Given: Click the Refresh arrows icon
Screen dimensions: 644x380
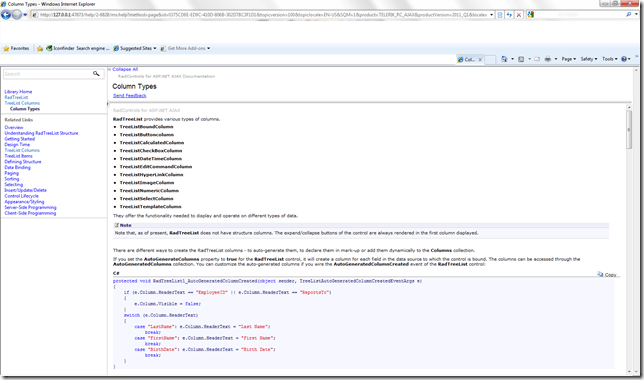Looking at the screenshot, I should coord(509,15).
